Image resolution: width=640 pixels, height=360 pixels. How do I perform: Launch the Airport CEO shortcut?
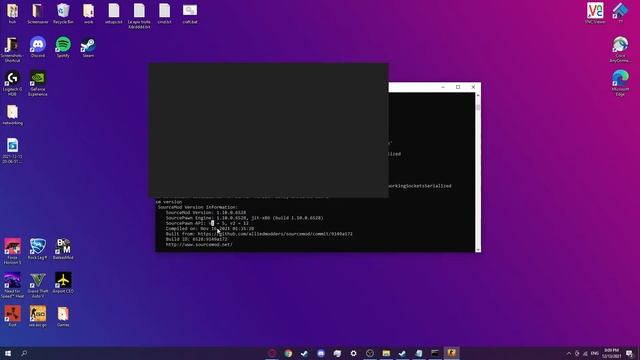point(63,282)
